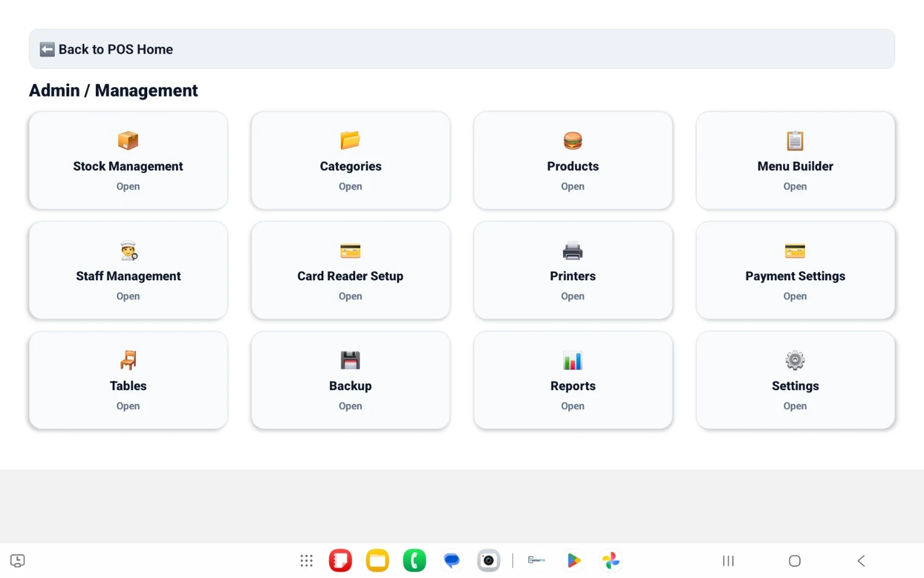Select the Menu Builder clipboard icon
Image resolution: width=924 pixels, height=578 pixels.
[795, 140]
